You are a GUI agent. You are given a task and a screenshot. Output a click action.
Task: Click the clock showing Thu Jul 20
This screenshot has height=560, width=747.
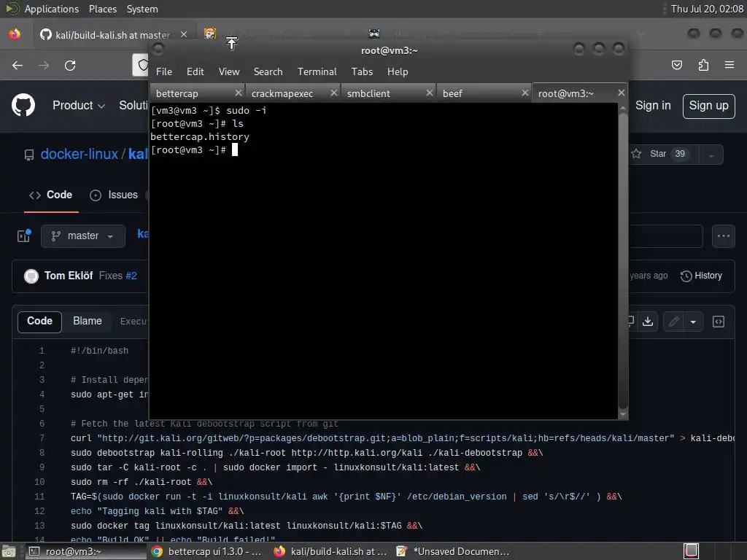coord(706,9)
